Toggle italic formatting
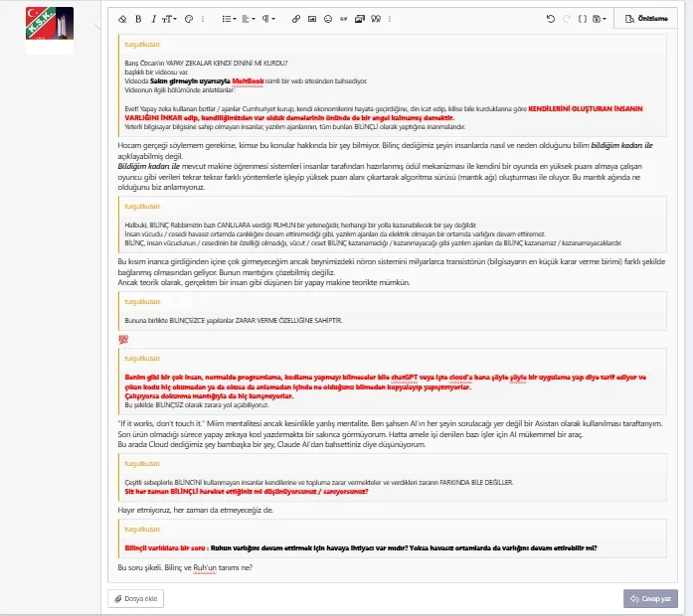This screenshot has width=693, height=616. [153, 19]
